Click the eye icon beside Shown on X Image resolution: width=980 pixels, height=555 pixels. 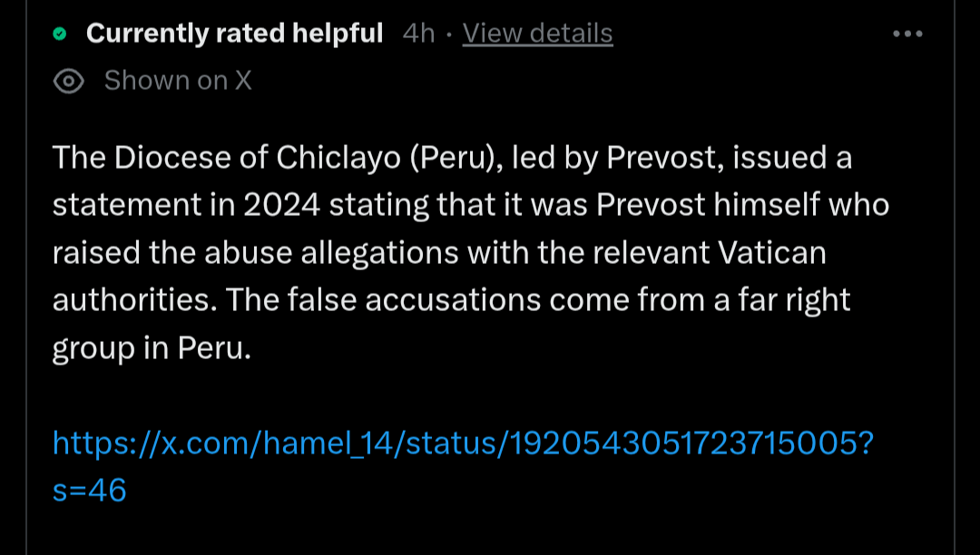69,81
